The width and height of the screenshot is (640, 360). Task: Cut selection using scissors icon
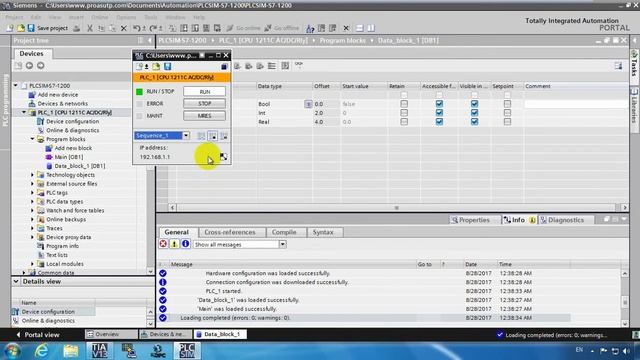90,28
